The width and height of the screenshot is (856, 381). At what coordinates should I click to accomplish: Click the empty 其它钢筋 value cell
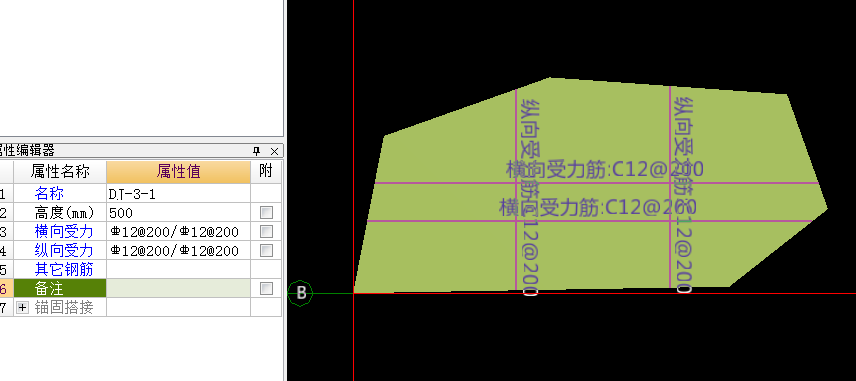click(179, 270)
